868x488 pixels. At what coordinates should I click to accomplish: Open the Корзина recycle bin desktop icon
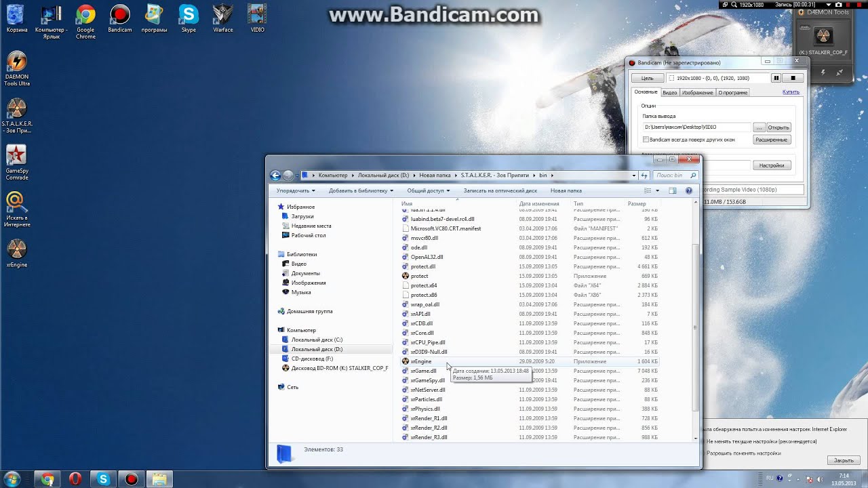(x=17, y=18)
